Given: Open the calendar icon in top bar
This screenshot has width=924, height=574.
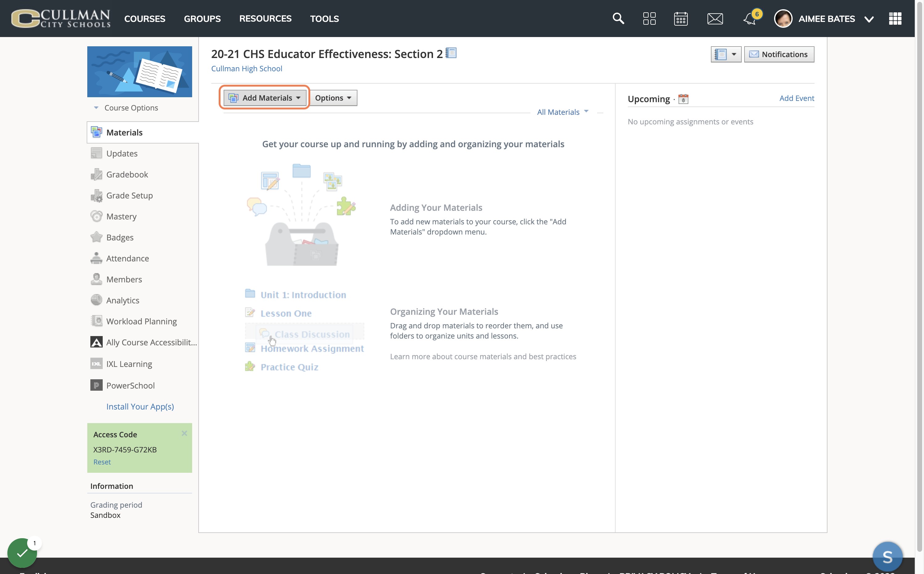Looking at the screenshot, I should (x=681, y=18).
